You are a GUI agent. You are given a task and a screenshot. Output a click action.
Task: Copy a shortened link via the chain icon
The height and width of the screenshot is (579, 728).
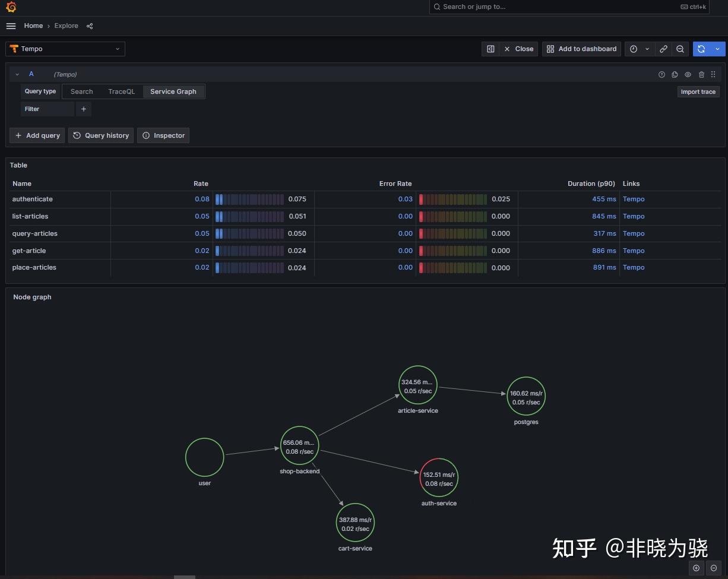click(x=663, y=49)
